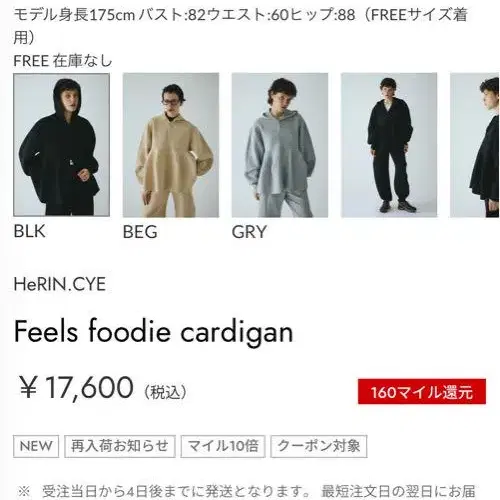Click the model size information text
500x500 pixels.
240,26
